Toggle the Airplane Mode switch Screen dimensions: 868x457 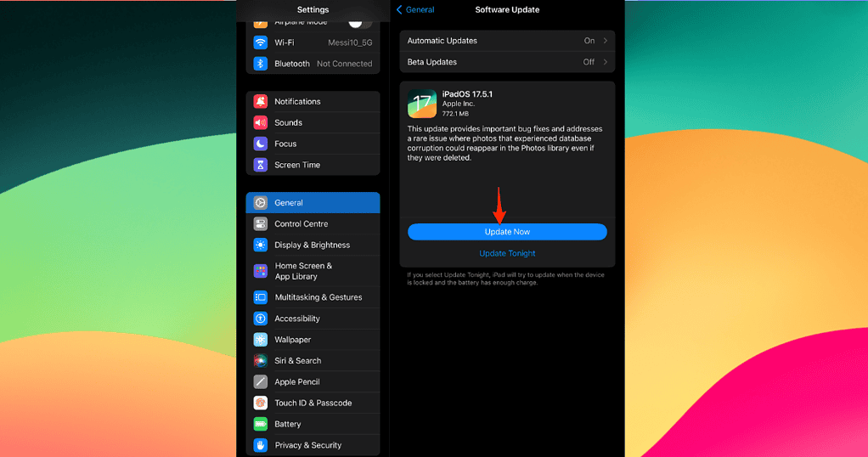(360, 22)
